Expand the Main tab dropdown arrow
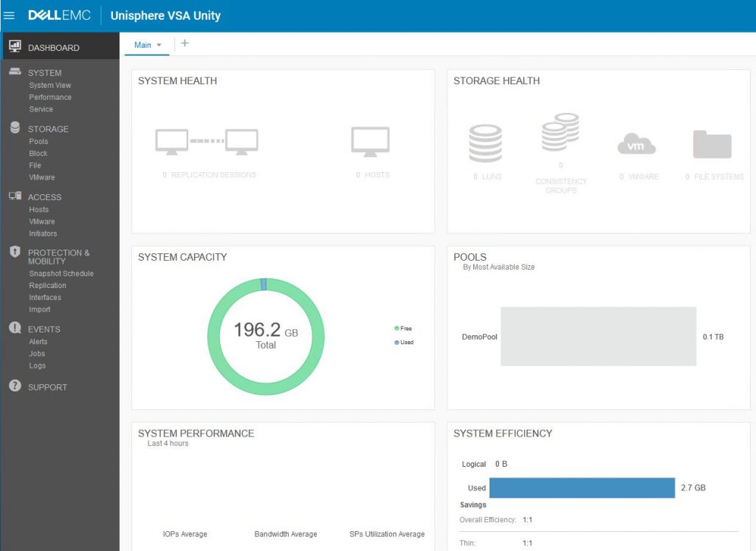 159,45
